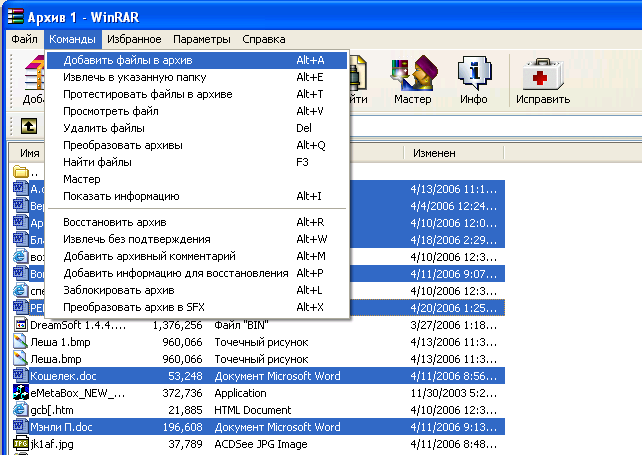This screenshot has height=455, width=642.
Task: Choose Извлечь в указанную папку
Action: (x=197, y=77)
